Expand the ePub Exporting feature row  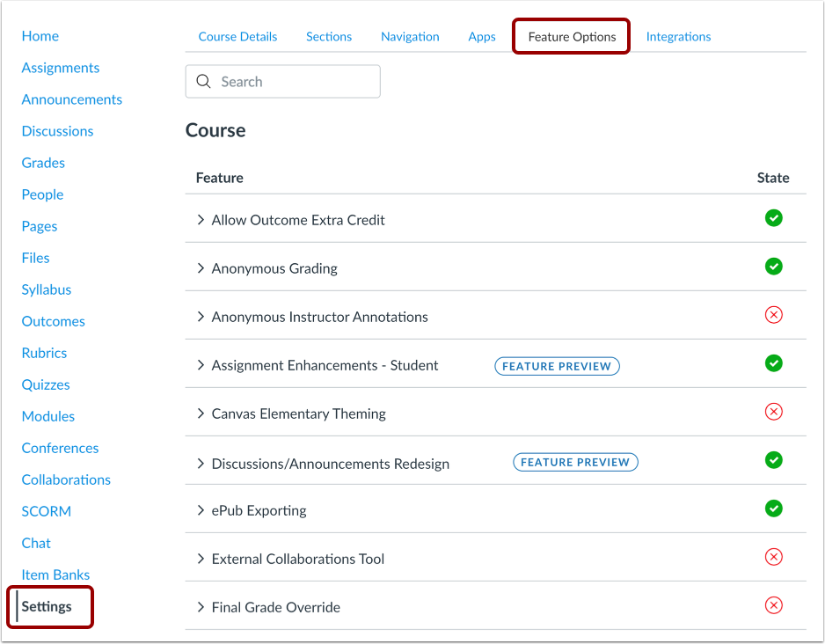pos(201,509)
